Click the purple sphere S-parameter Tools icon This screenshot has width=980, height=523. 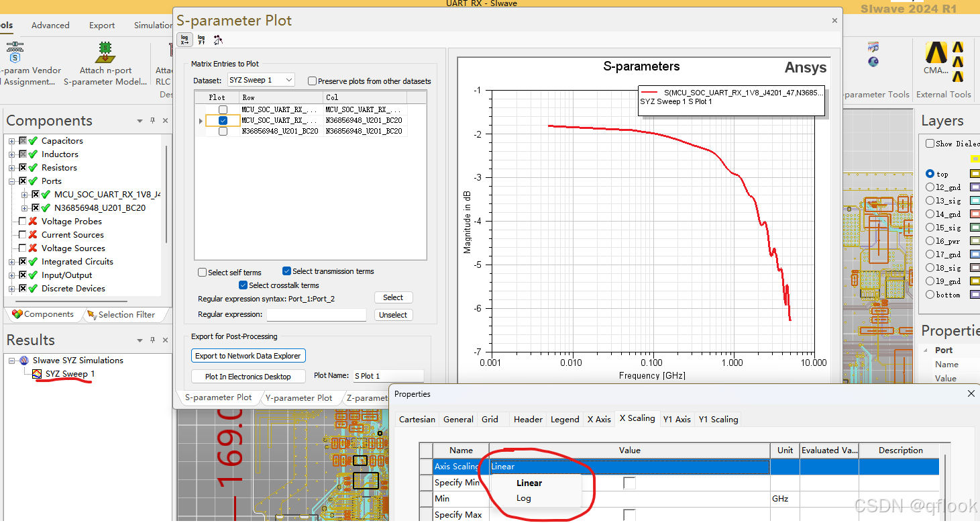coord(873,62)
